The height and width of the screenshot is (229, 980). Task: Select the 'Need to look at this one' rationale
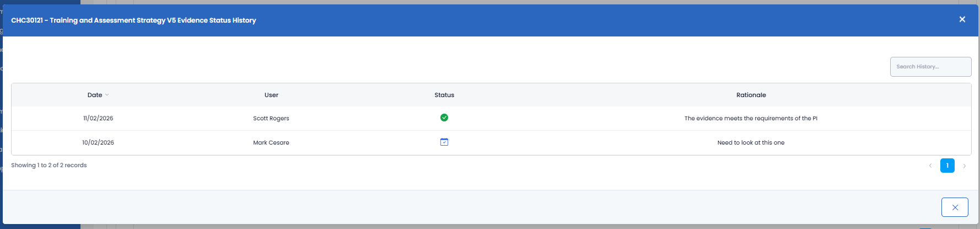tap(751, 142)
